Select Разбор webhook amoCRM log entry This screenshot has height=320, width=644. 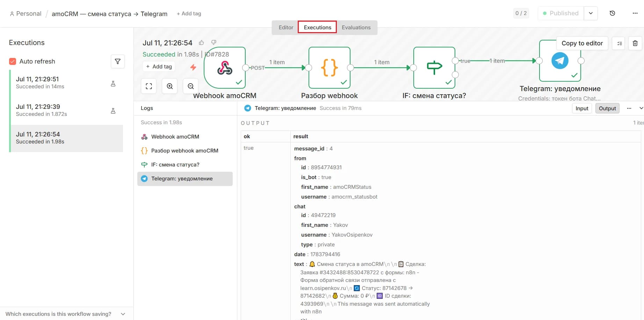point(185,151)
